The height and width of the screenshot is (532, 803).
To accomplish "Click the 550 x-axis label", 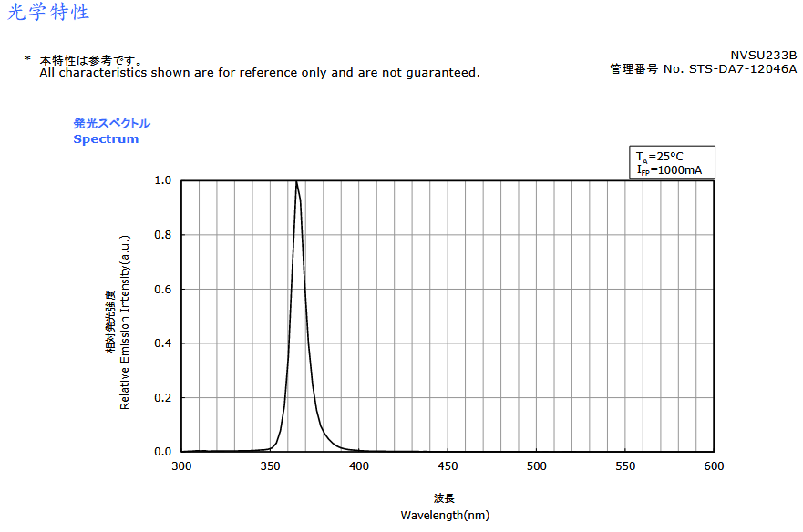I will click(x=625, y=466).
